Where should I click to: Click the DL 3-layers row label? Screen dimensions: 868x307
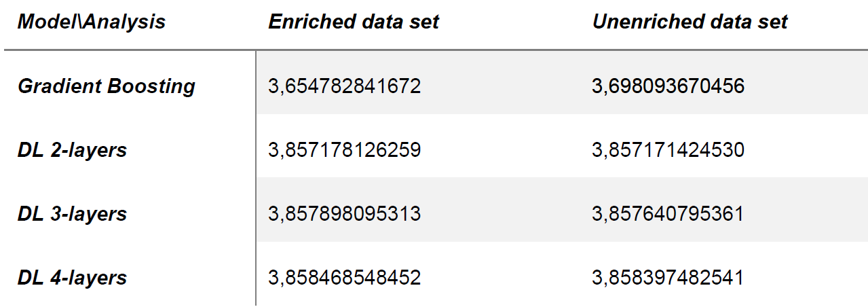point(72,214)
